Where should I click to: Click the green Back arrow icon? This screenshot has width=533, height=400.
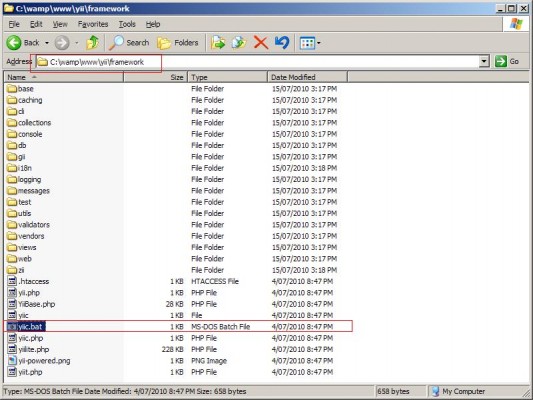(x=14, y=43)
